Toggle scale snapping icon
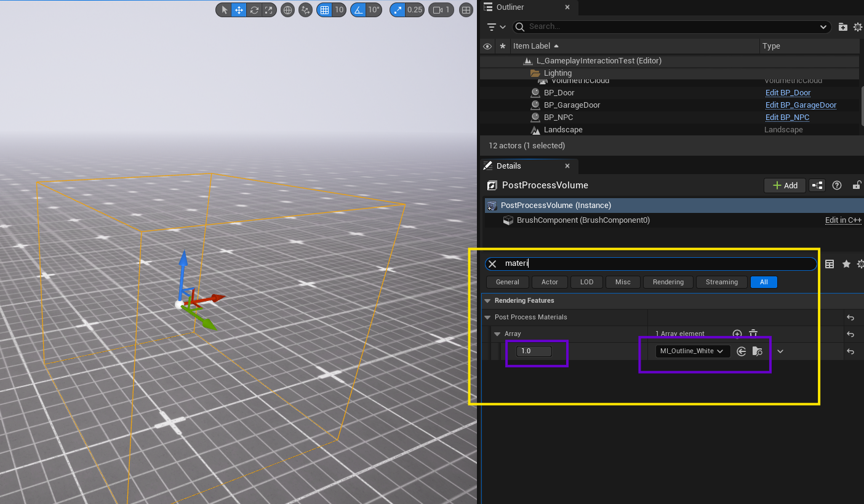 398,10
